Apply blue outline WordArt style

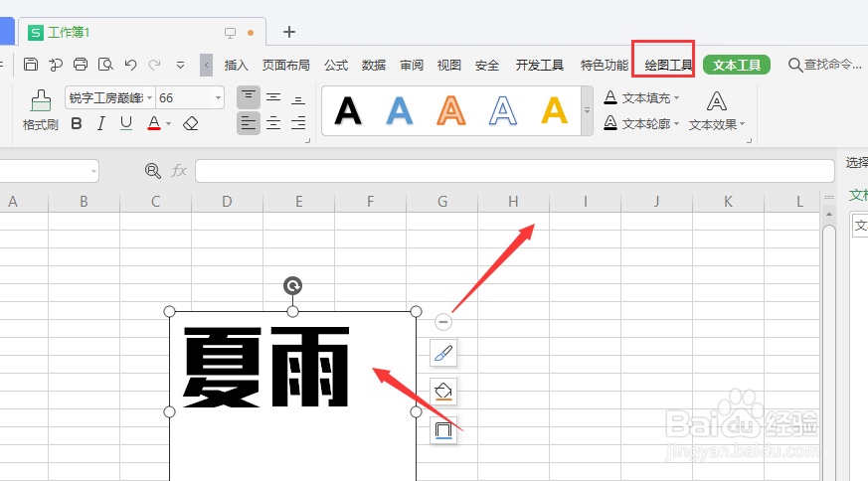503,110
